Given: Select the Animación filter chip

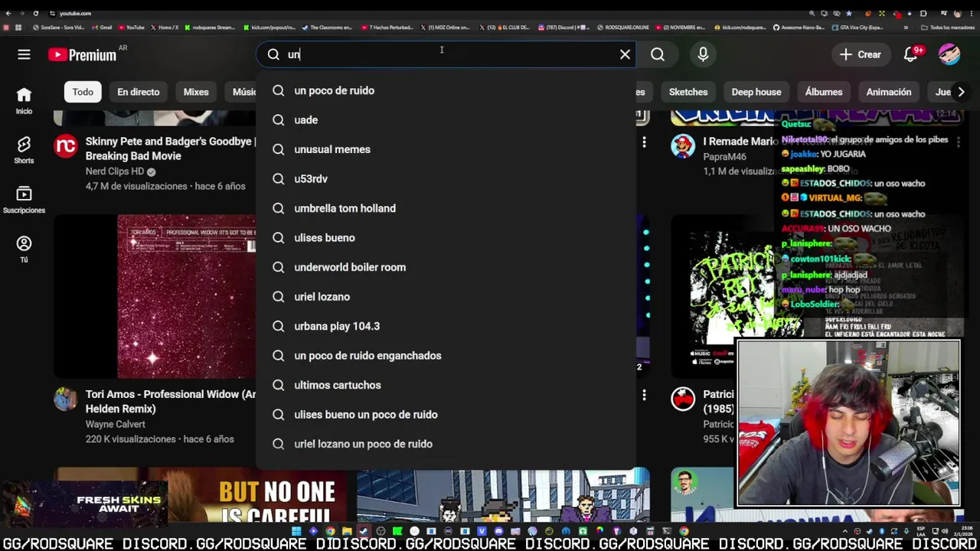Looking at the screenshot, I should [x=889, y=92].
